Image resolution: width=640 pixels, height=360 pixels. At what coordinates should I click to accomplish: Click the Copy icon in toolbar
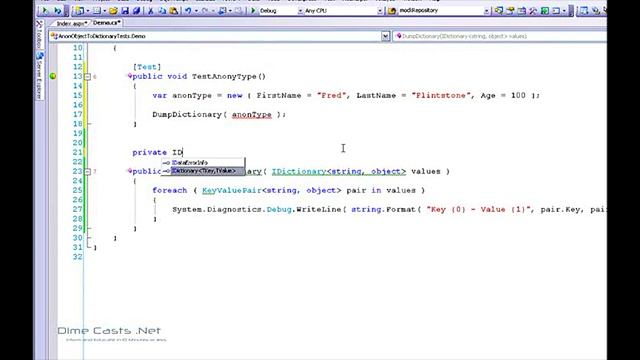click(162, 11)
